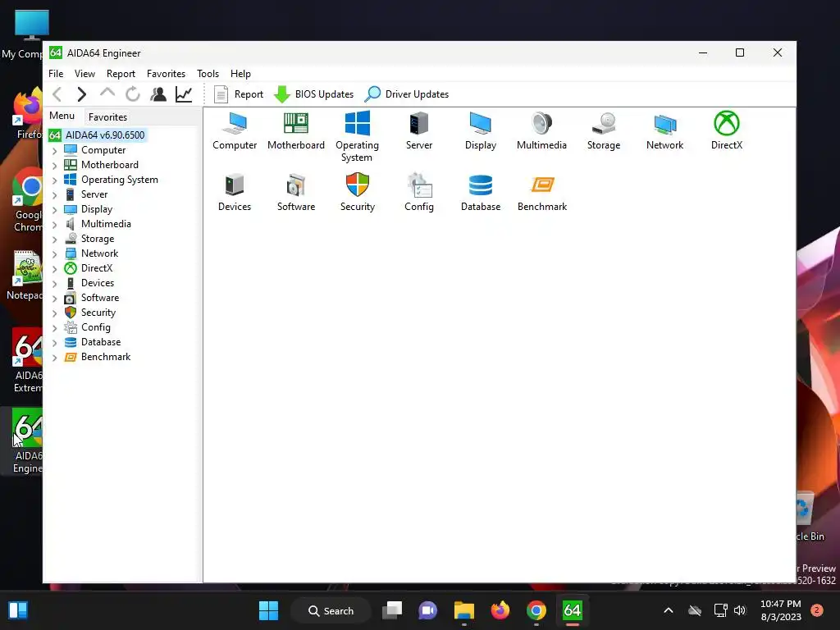
Task: Show hidden system tray icons
Action: 668,610
